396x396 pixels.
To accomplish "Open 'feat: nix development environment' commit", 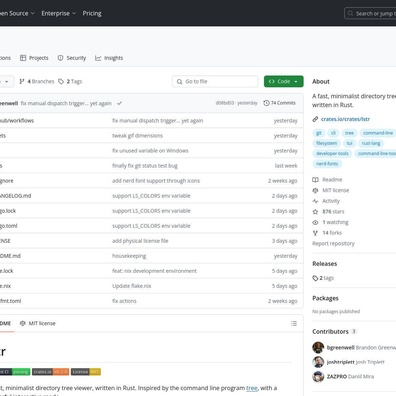I will (x=154, y=271).
